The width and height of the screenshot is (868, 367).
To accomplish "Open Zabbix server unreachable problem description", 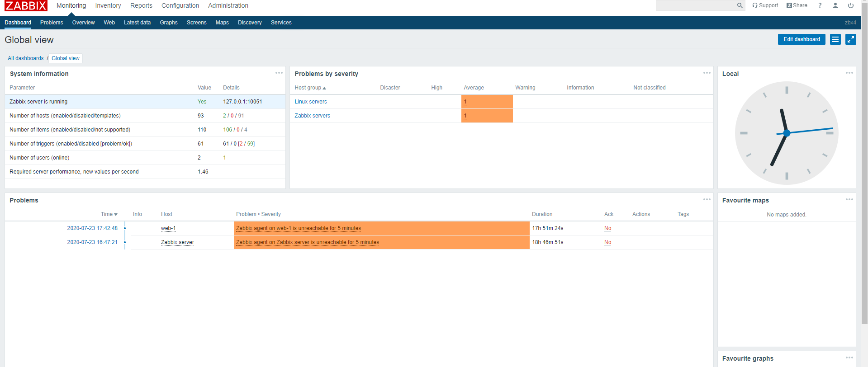I will click(308, 242).
